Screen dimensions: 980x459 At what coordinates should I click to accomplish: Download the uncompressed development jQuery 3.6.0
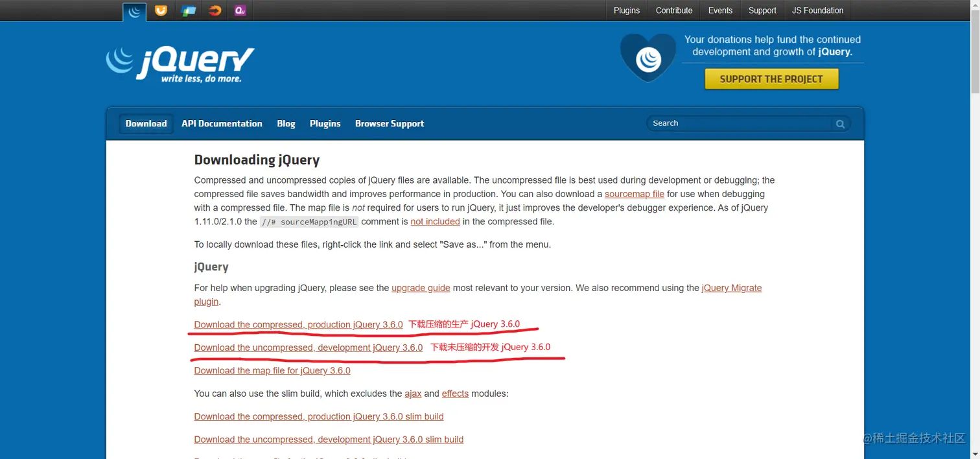pos(309,347)
